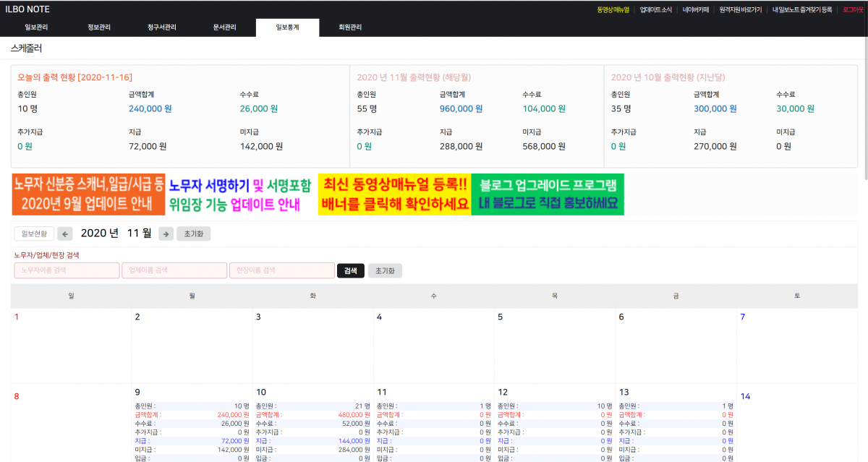This screenshot has height=462, width=868.
Task: Click the next month arrow
Action: [166, 234]
